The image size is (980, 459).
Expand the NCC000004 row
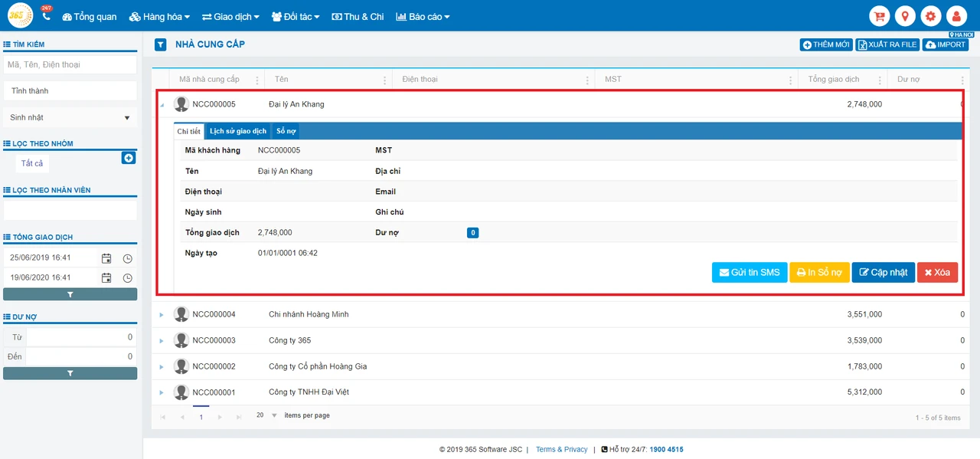click(162, 314)
